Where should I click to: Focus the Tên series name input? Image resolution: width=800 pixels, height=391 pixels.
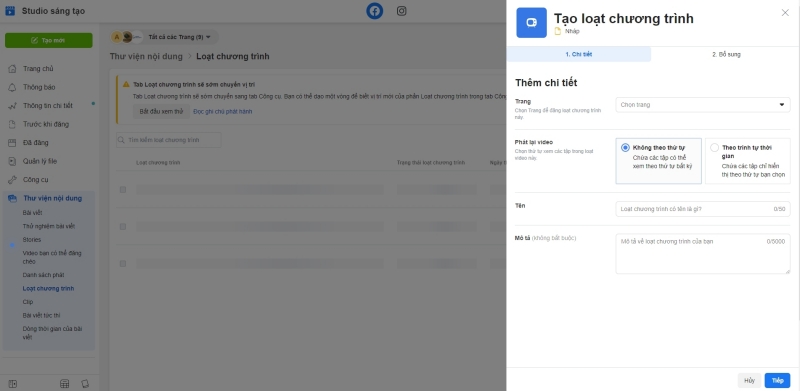(x=703, y=209)
